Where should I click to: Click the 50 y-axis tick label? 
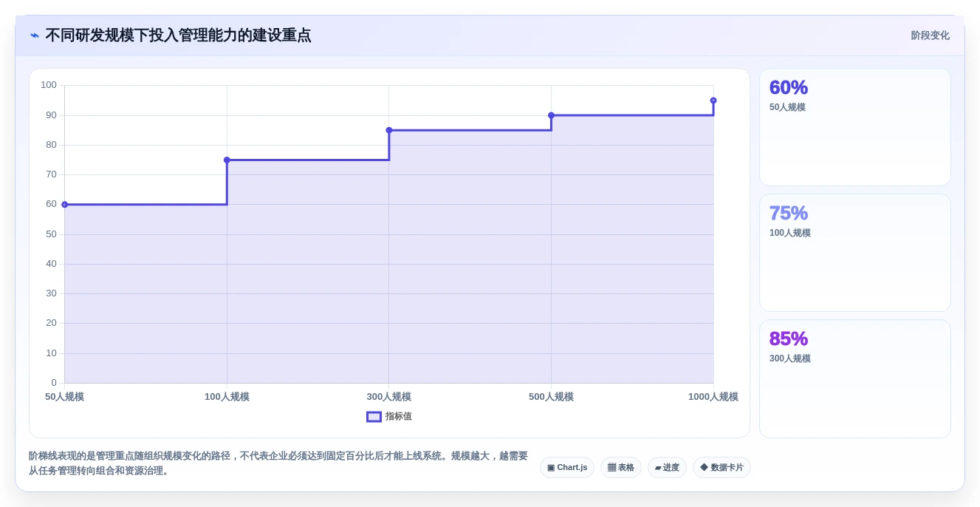pos(51,234)
